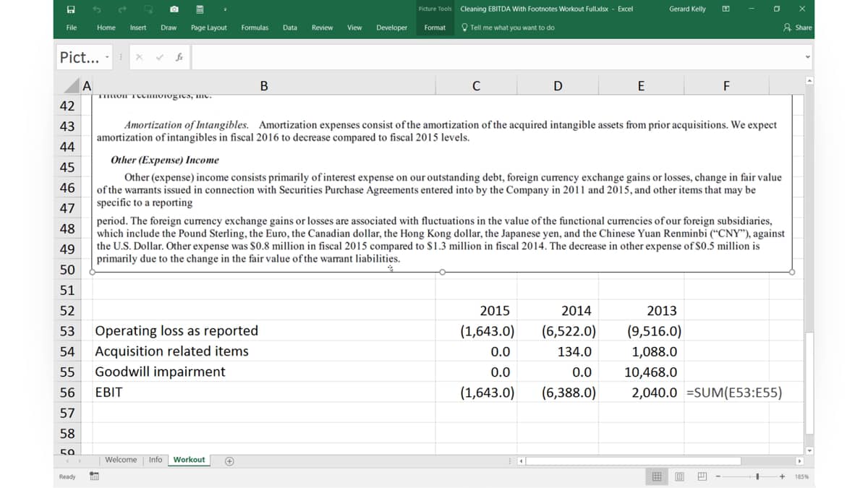Click the Calculator icon in quick access toolbar
This screenshot has height=488, width=868.
click(200, 9)
